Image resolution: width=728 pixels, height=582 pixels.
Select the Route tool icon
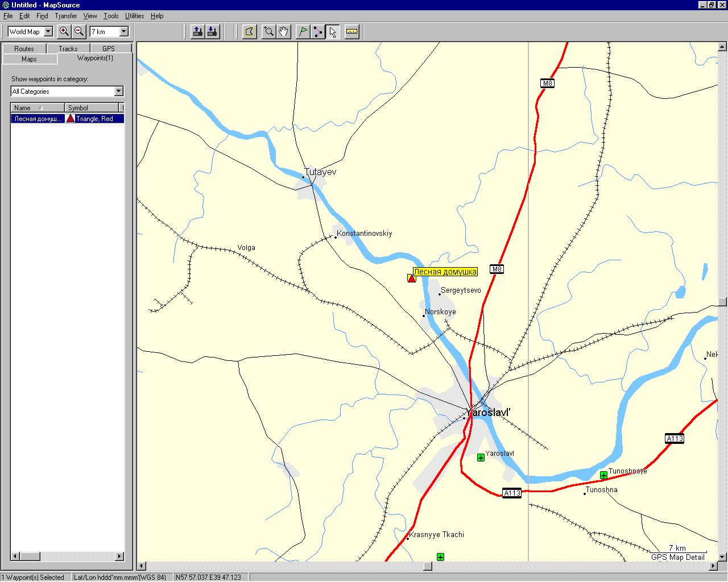318,32
